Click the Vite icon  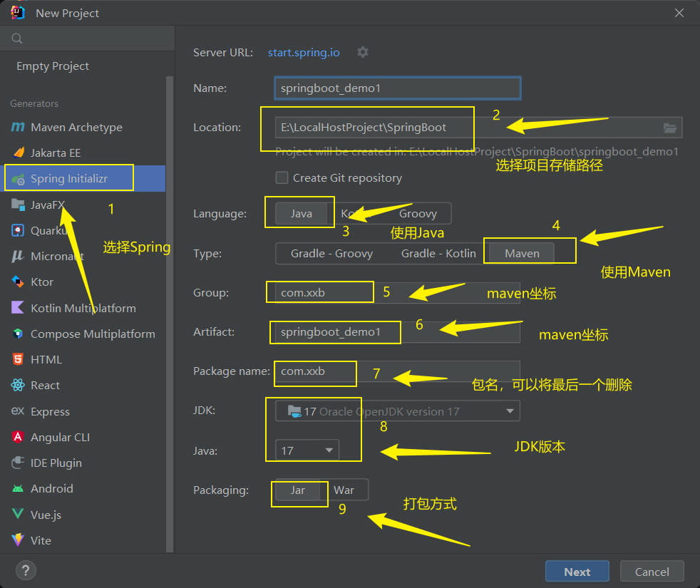point(18,540)
